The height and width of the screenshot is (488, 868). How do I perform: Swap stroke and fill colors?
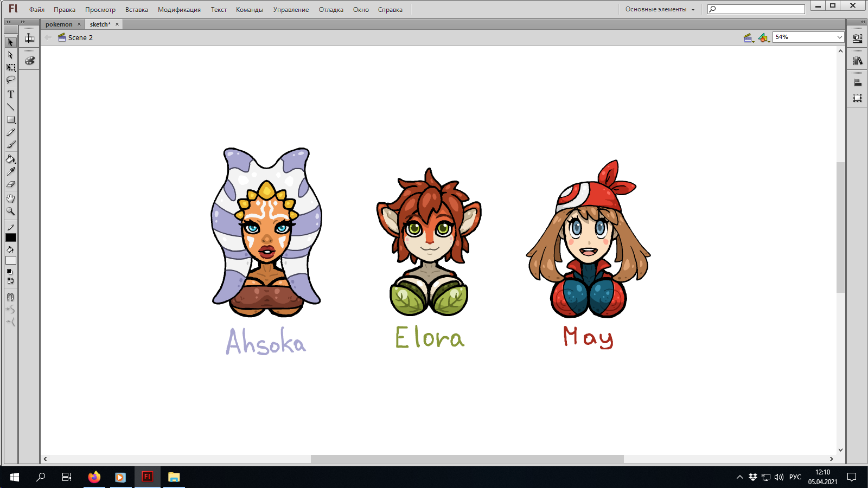[10, 281]
